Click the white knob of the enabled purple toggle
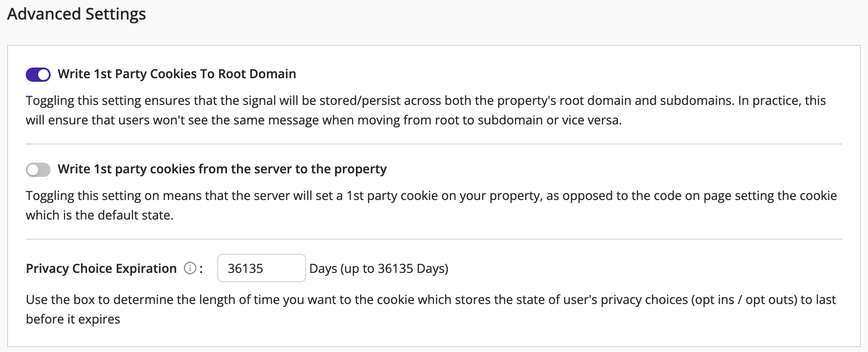868x352 pixels. point(44,75)
